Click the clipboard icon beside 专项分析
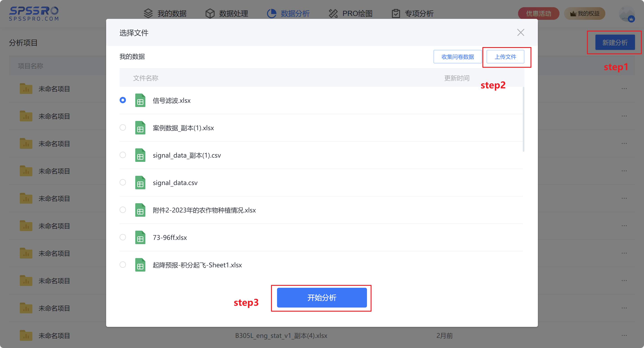 point(396,13)
